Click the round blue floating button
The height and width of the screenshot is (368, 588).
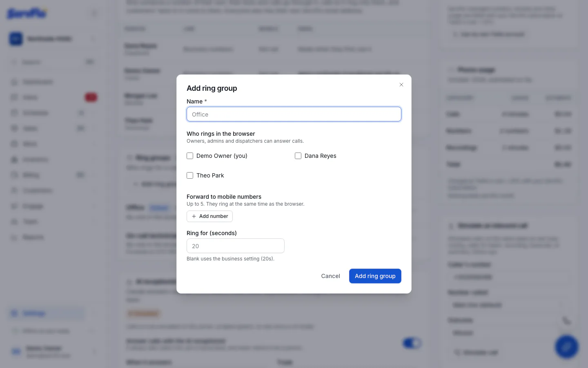pyautogui.click(x=566, y=347)
